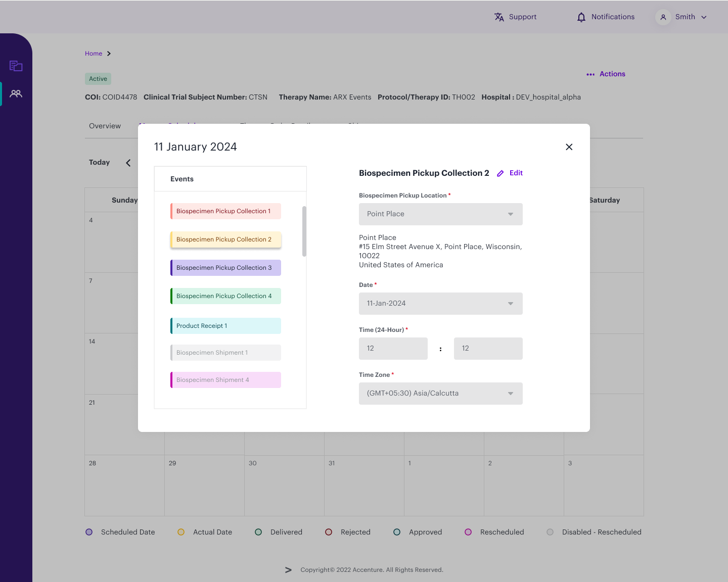Viewport: 728px width, 582px height.
Task: Open the Clinical Trials folder icon in sidebar
Action: point(16,66)
